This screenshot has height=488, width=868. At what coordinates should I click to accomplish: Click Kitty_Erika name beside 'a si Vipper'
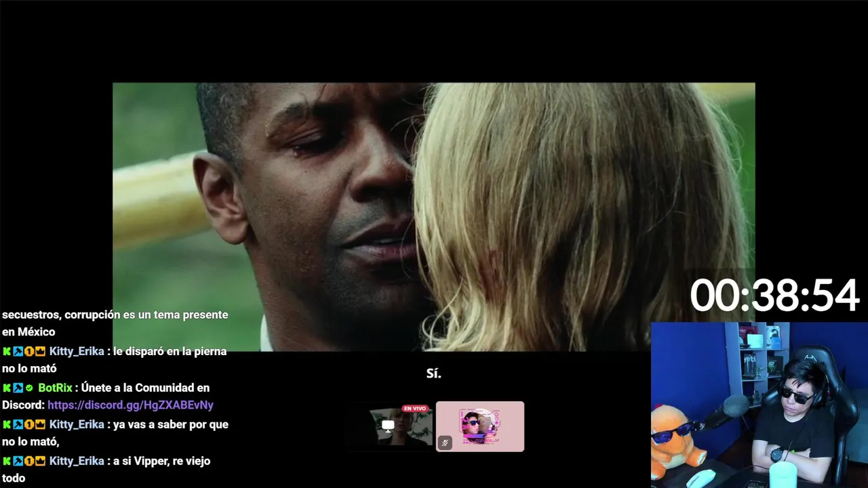click(77, 461)
